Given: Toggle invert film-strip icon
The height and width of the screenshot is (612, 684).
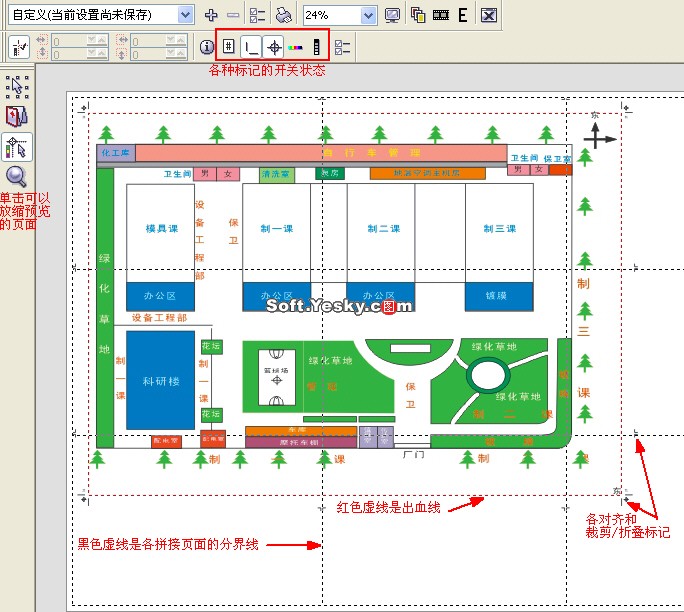Looking at the screenshot, I should click(441, 15).
